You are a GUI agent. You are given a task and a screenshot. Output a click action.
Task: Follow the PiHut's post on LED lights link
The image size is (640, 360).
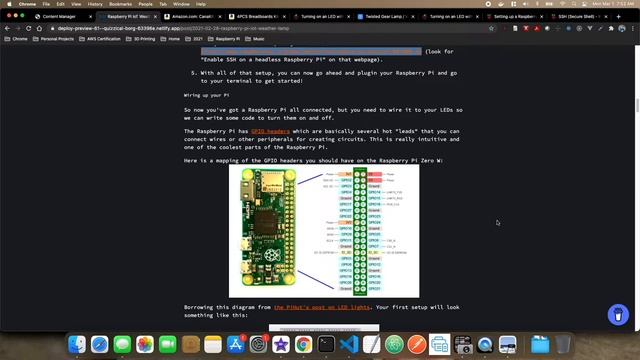322,307
